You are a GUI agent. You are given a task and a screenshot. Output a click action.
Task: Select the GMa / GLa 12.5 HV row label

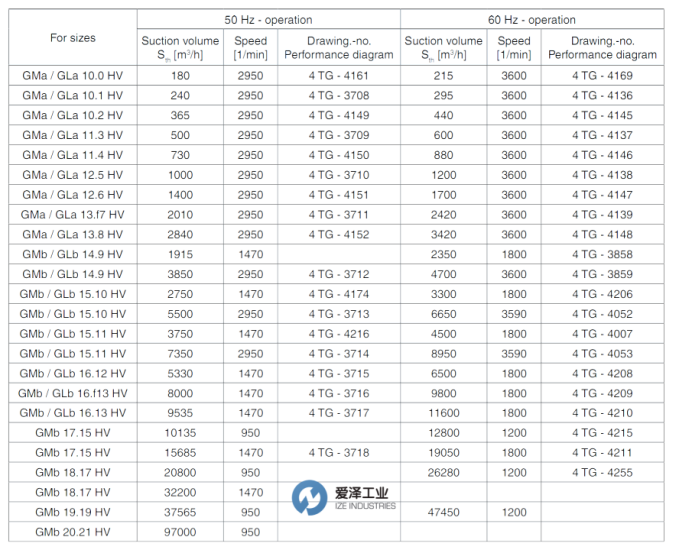coord(73,175)
